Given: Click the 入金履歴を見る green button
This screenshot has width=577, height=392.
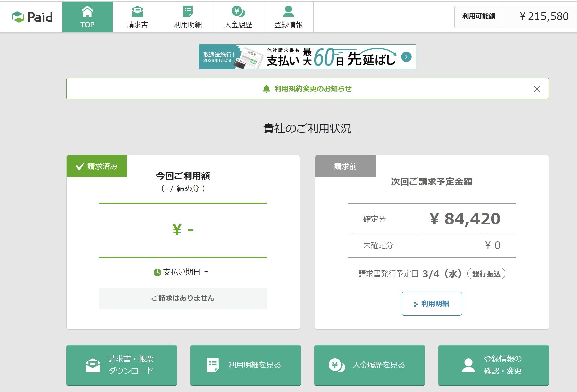Looking at the screenshot, I should tap(369, 365).
